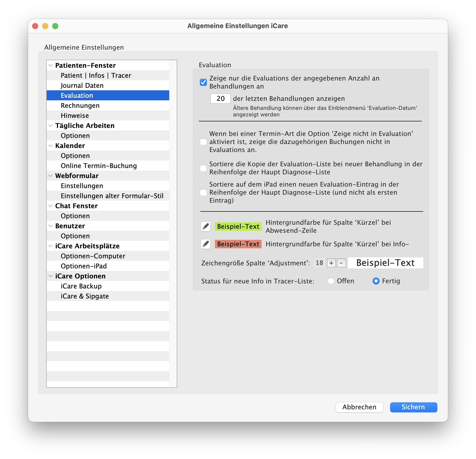The width and height of the screenshot is (476, 459).
Task: Collapse the Kalender tree section
Action: 50,146
